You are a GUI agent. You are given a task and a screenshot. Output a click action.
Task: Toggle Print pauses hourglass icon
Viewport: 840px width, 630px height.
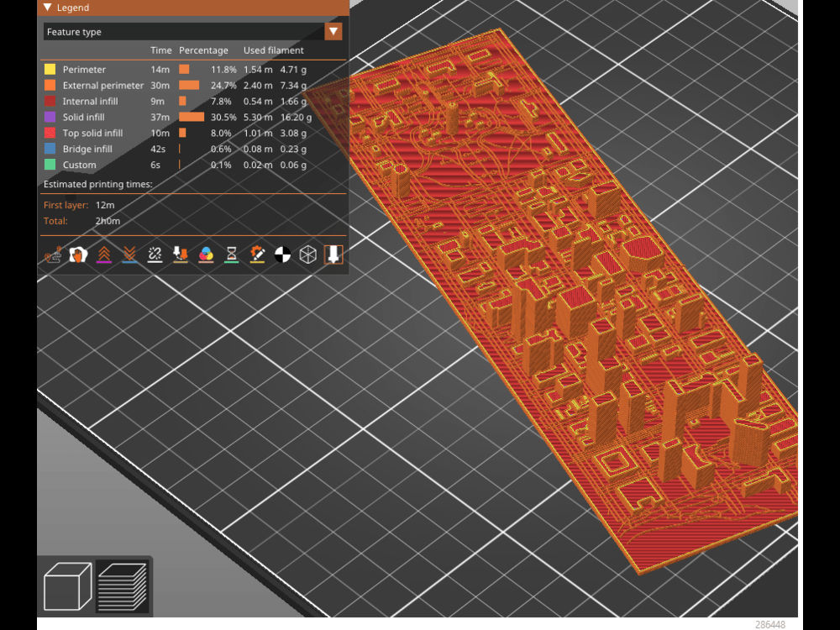[x=232, y=255]
